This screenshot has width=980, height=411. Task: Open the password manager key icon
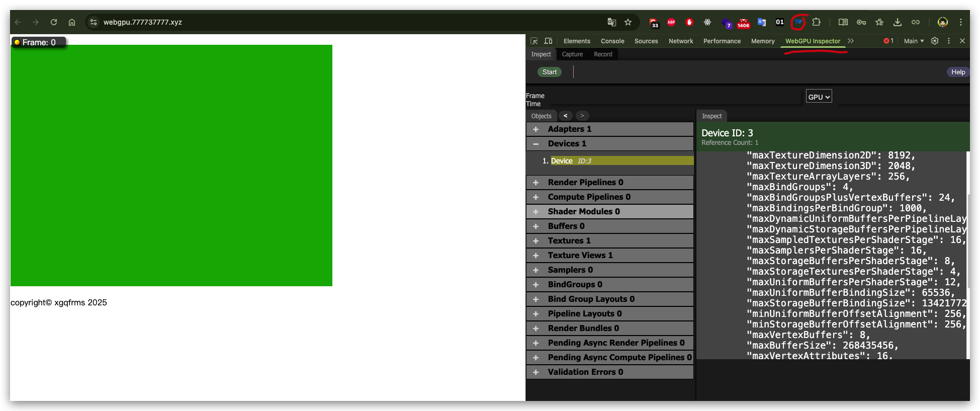(861, 22)
